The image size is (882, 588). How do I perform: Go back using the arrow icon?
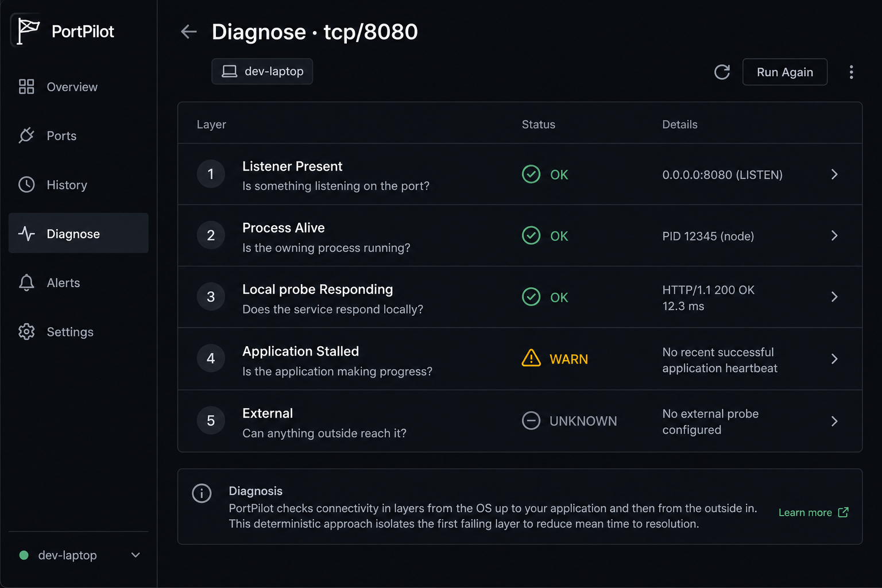[189, 32]
